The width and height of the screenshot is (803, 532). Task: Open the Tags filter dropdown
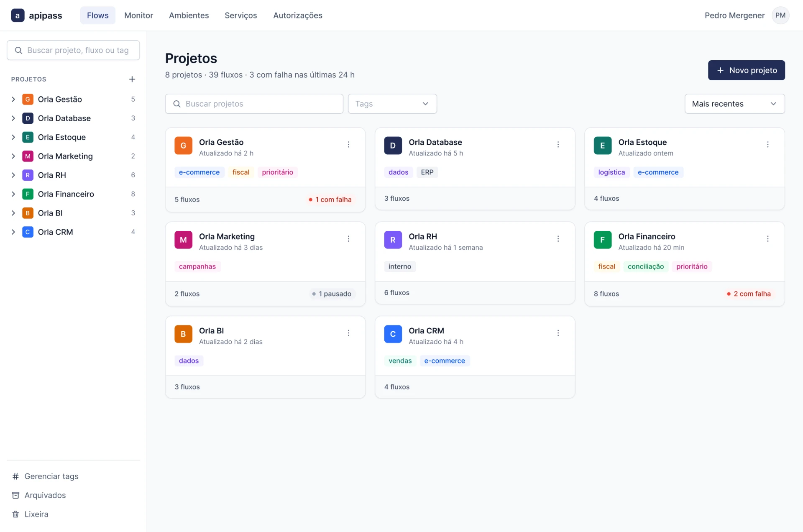point(392,104)
